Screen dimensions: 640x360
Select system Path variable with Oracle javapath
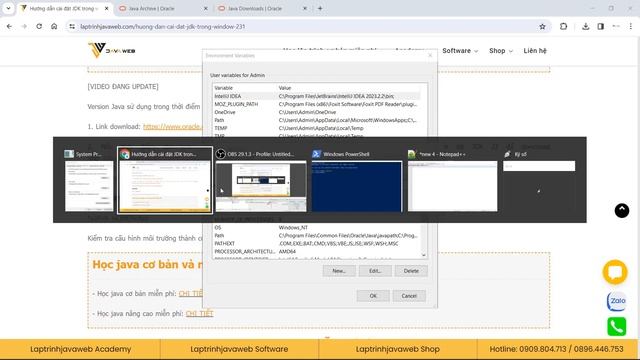click(x=317, y=236)
